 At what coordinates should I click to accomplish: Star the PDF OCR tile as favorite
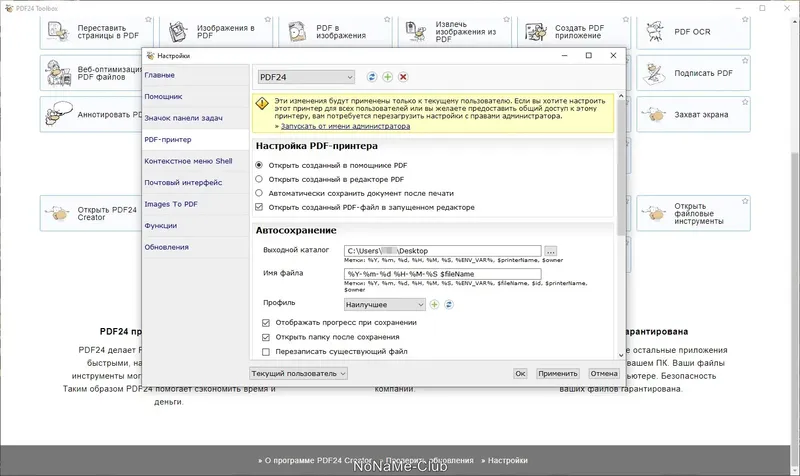tap(745, 19)
